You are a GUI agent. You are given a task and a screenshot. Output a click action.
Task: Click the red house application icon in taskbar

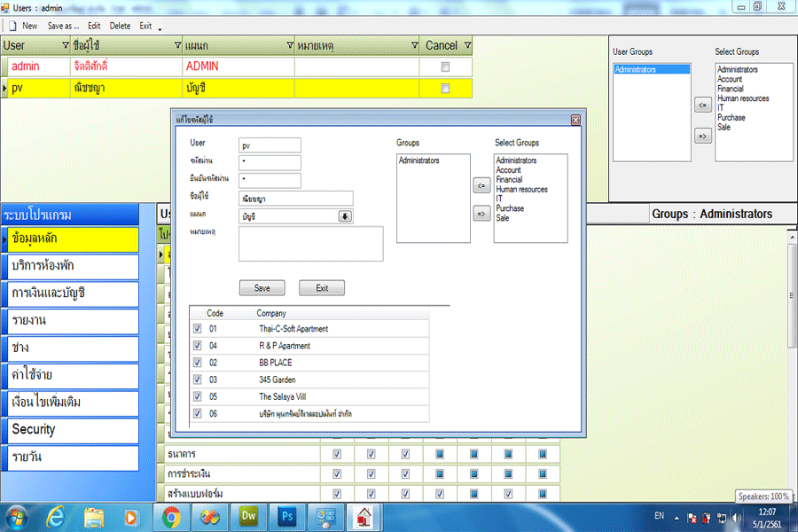[364, 516]
